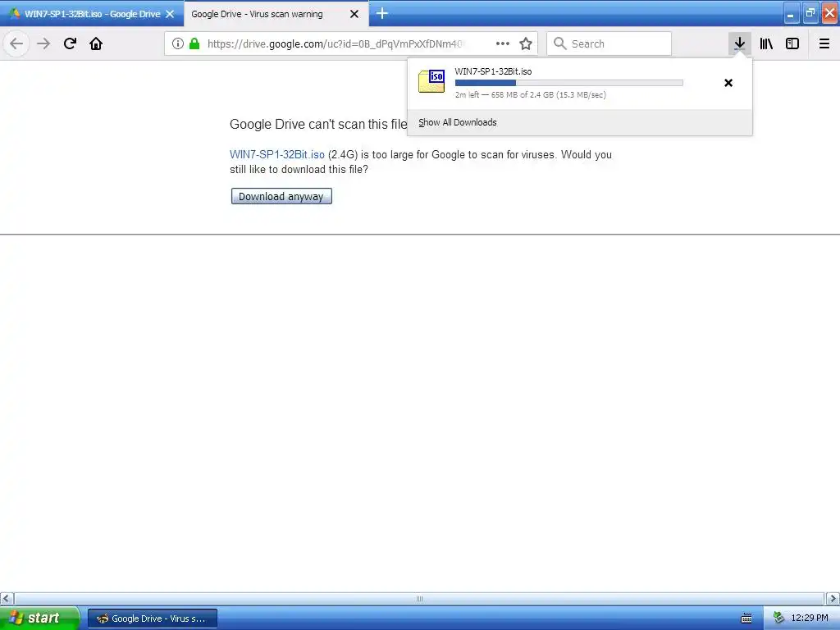The width and height of the screenshot is (840, 630).
Task: Toggle the downloads arrow toolbar button
Action: tap(740, 43)
